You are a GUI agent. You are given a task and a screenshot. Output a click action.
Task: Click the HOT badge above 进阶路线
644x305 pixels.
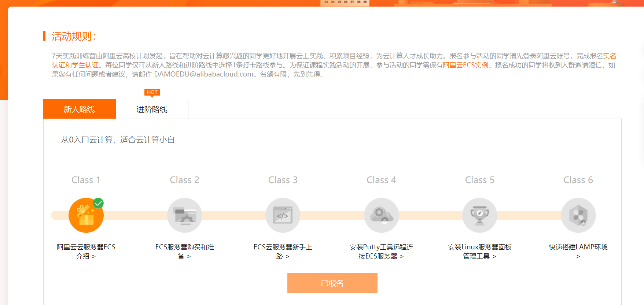(x=152, y=92)
